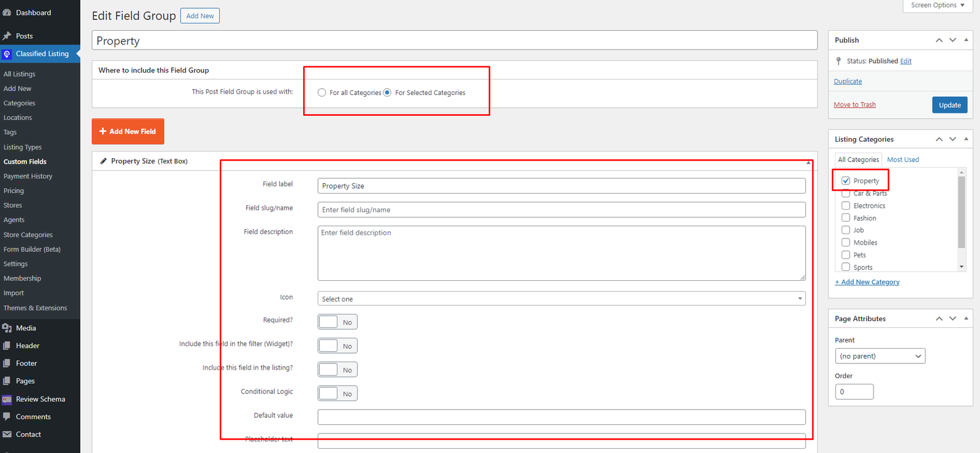Select the For all Categories radio button

322,93
